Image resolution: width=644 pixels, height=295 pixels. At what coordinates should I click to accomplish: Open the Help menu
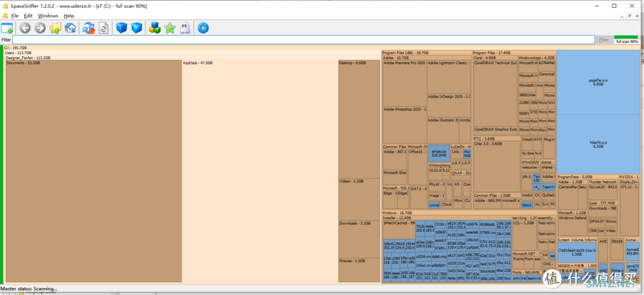[69, 16]
